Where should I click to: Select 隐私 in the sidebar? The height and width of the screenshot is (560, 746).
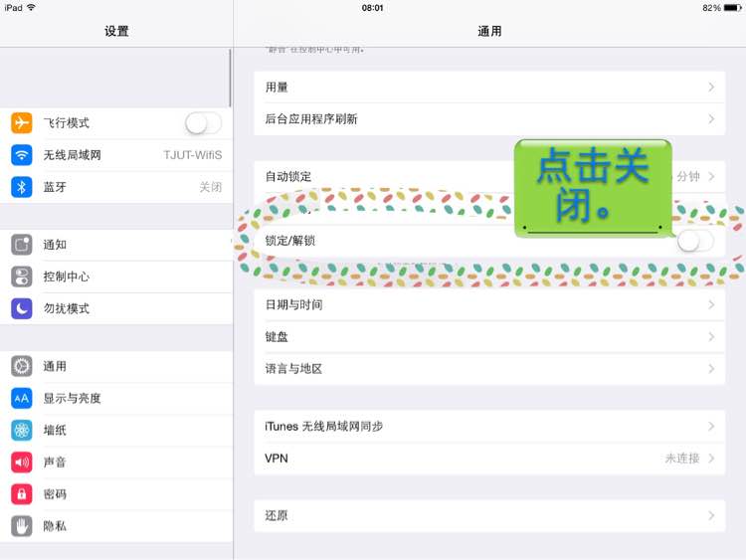pos(116,526)
